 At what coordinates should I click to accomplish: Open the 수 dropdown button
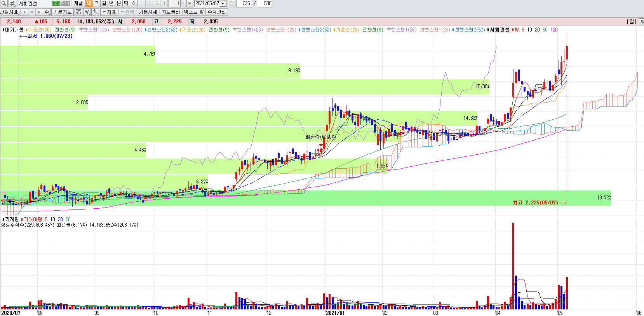tap(47, 12)
